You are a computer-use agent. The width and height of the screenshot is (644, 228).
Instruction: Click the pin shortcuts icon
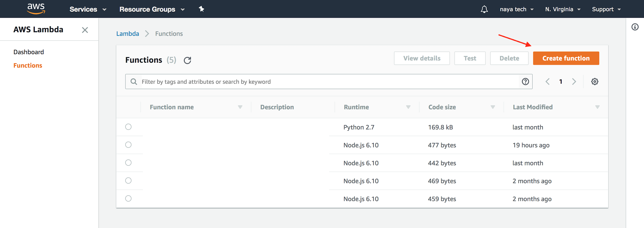(x=201, y=9)
